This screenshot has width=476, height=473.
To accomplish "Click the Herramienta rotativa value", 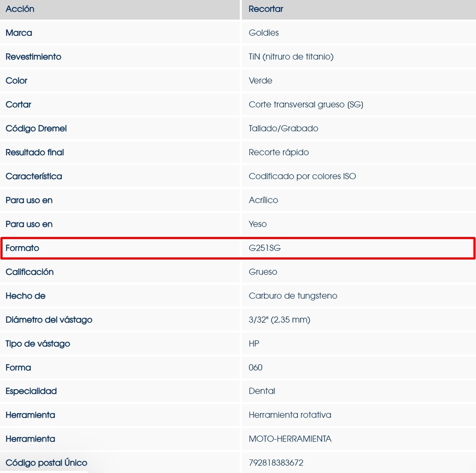I will pos(290,415).
